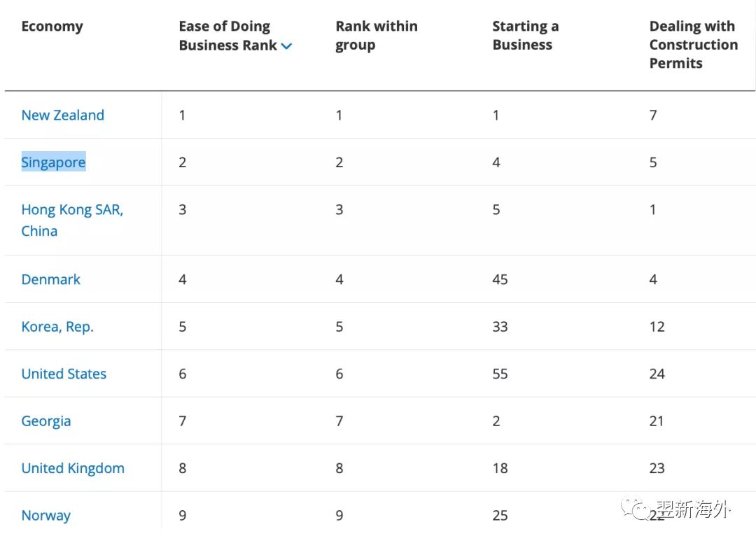This screenshot has width=756, height=543.
Task: Open the highlighted Singapore link
Action: click(53, 162)
